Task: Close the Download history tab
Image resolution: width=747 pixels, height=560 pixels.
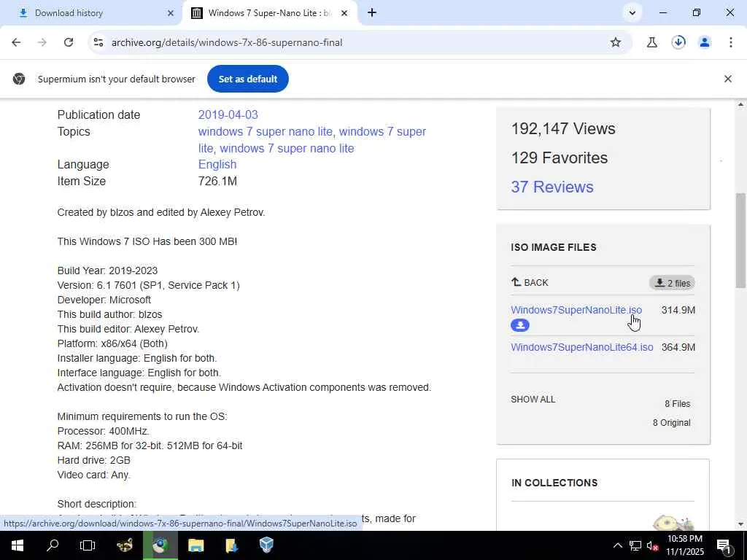Action: point(171,13)
